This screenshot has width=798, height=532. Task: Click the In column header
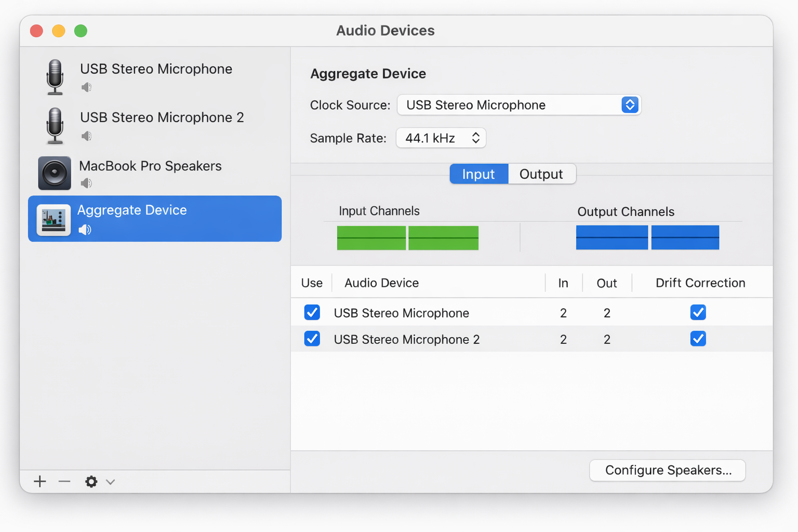pos(563,283)
